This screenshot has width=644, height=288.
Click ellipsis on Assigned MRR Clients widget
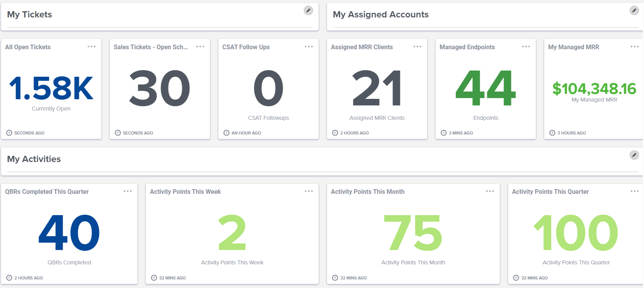click(417, 47)
